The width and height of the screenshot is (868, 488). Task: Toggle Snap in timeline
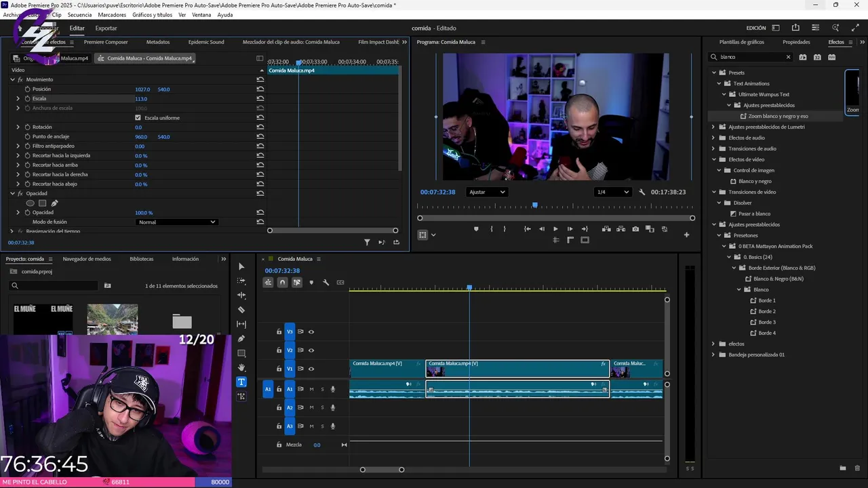[283, 283]
